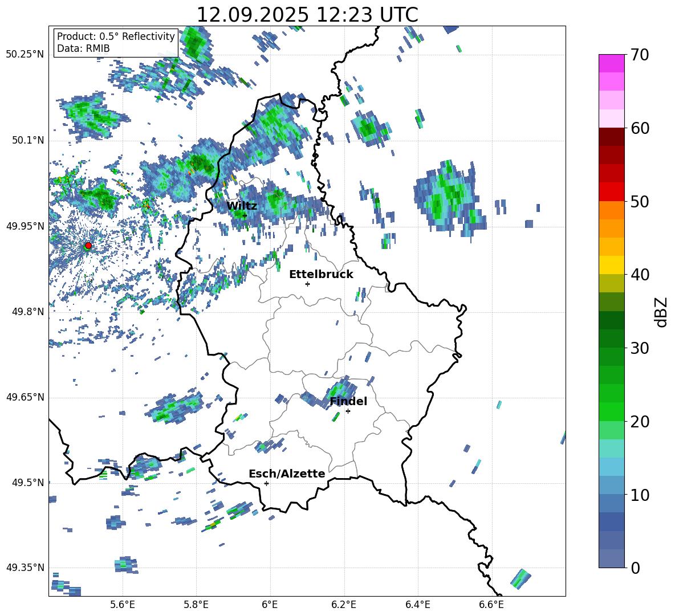Click the dBZ colorbar axis label
Viewport: 675px width, 616px height.
tap(662, 312)
